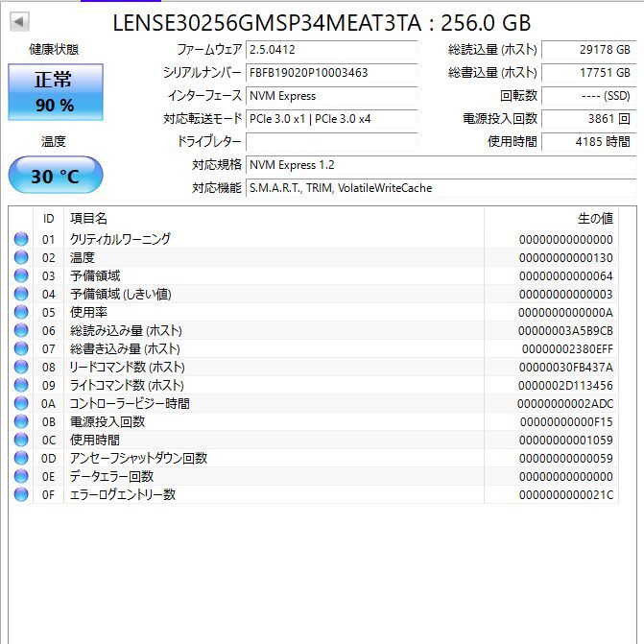Click the status orb for row 02 温度
This screenshot has width=644, height=644.
click(21, 257)
